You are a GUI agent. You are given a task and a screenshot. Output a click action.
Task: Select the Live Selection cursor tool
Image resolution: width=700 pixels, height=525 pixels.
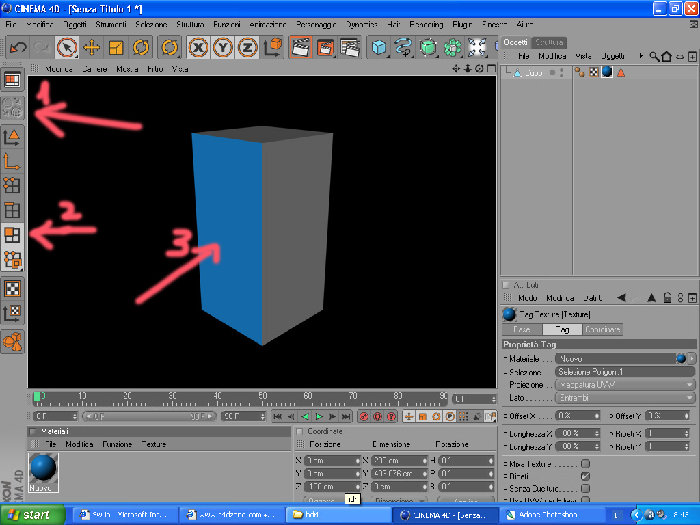point(67,47)
